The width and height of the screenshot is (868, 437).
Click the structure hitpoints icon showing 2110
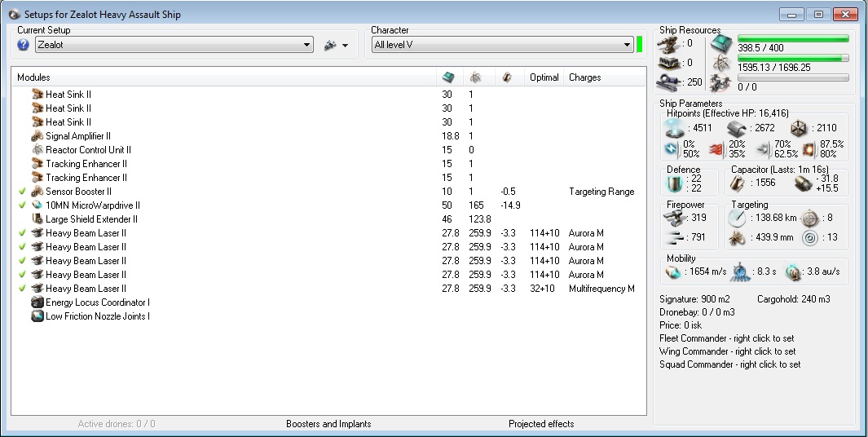[x=799, y=129]
